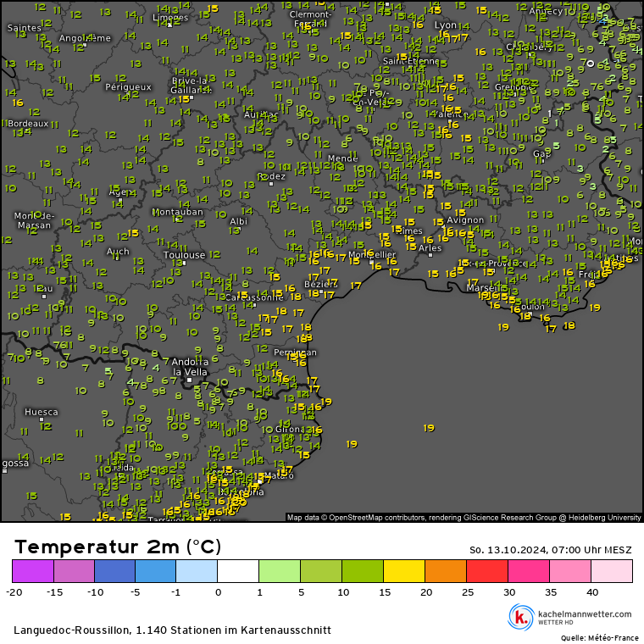Click the Brive-la-Gaillarde city label
644x644 pixels.
pos(190,85)
